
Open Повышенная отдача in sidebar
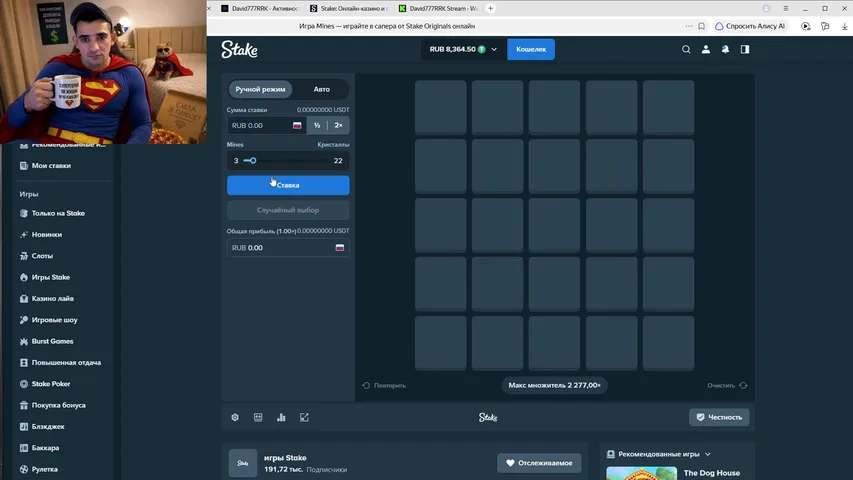[x=66, y=362]
